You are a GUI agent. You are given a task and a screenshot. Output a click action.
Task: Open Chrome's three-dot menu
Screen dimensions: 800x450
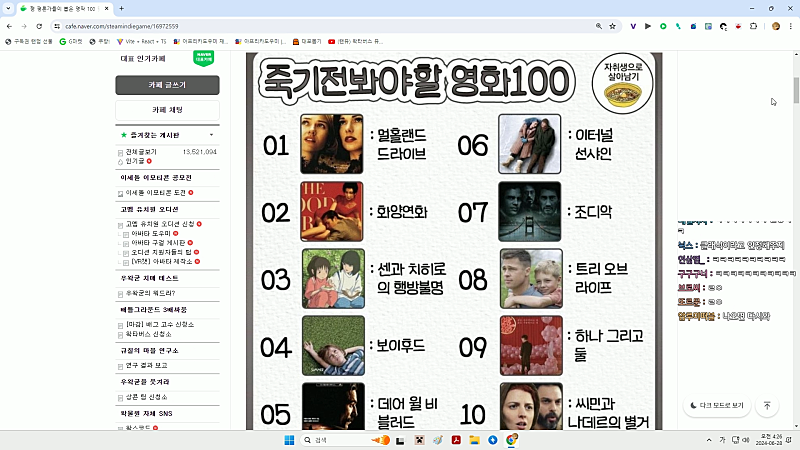790,26
